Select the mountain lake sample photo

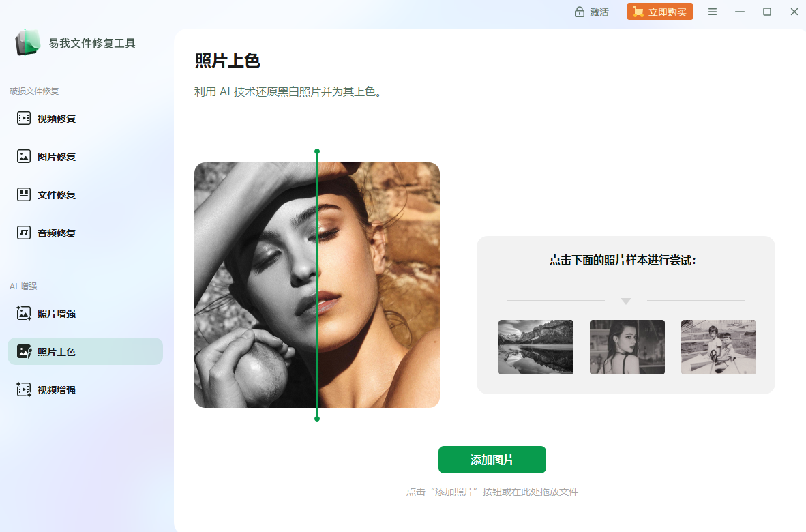coord(535,347)
